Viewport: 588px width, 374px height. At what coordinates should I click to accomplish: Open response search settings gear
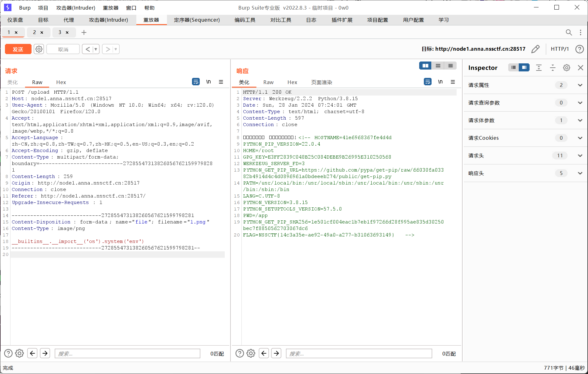[x=251, y=353]
